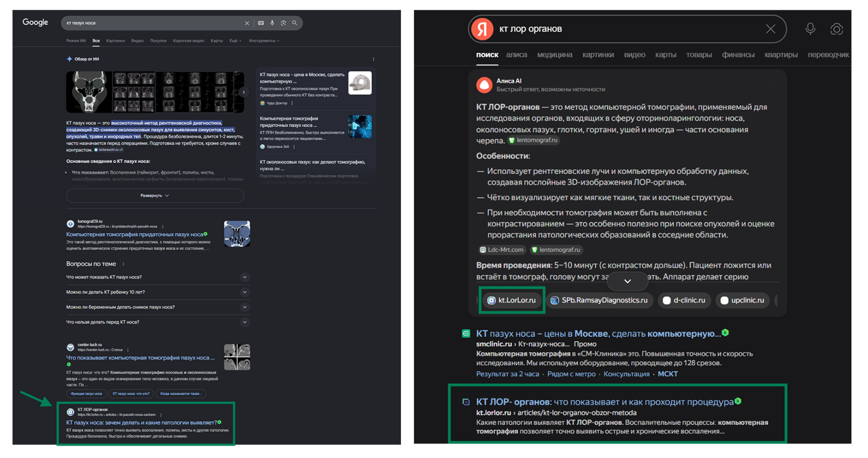
Task: Open the 'Вопросы по теме' three-dot menu
Action: pyautogui.click(x=123, y=264)
